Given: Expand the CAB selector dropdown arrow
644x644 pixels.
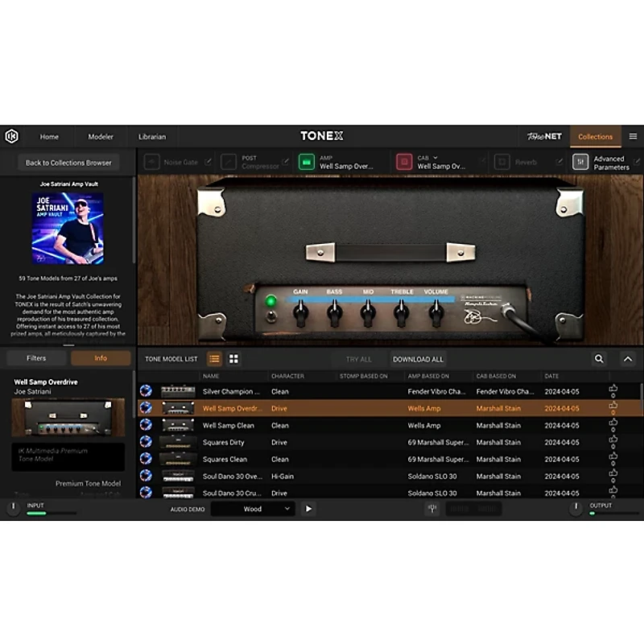Looking at the screenshot, I should pyautogui.click(x=436, y=158).
